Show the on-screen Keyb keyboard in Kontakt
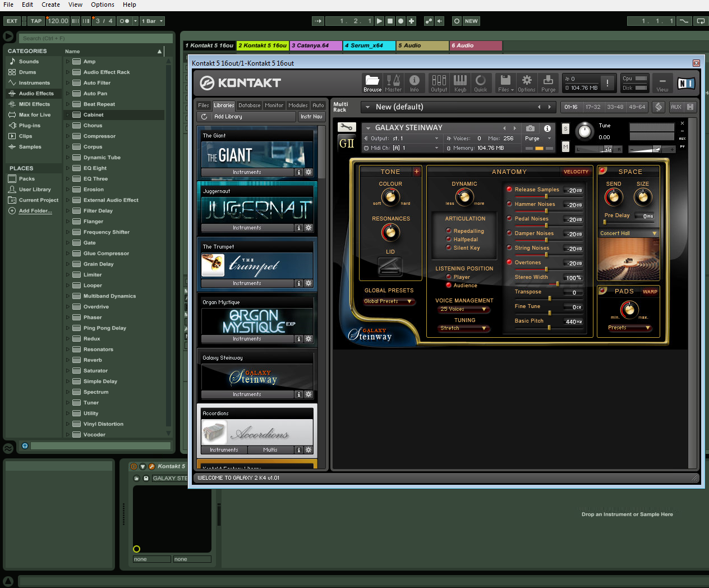 460,83
